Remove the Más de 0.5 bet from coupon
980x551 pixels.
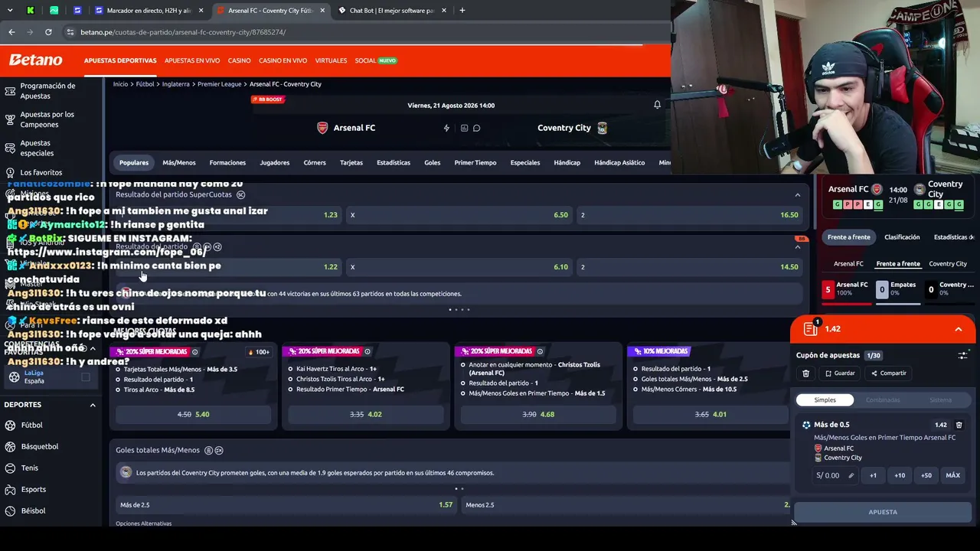coord(959,425)
